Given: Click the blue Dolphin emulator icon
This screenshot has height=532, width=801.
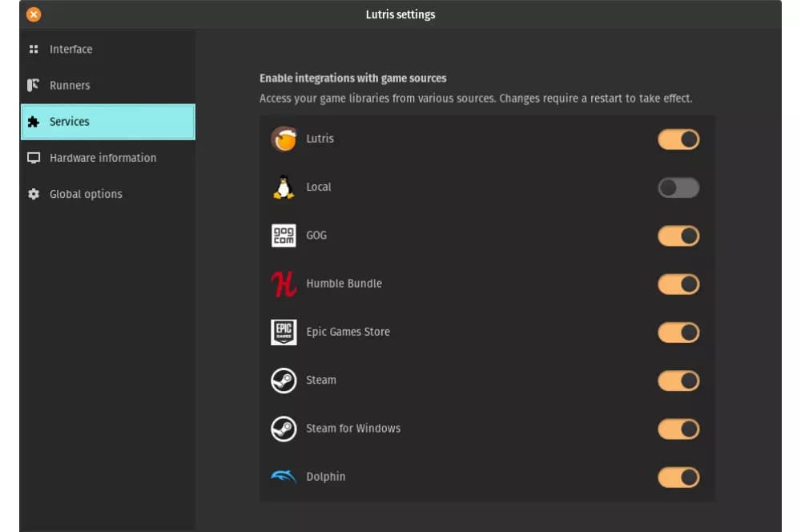Looking at the screenshot, I should click(284, 477).
